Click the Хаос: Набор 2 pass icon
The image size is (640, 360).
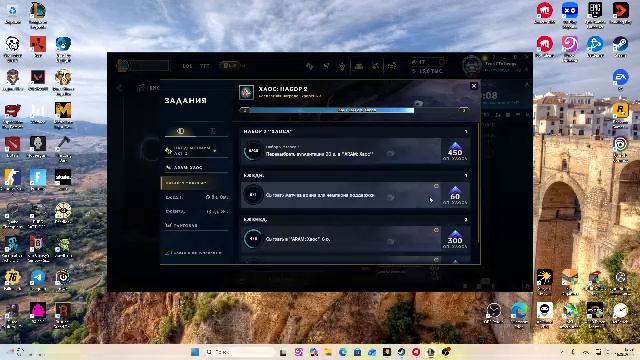[x=247, y=92]
